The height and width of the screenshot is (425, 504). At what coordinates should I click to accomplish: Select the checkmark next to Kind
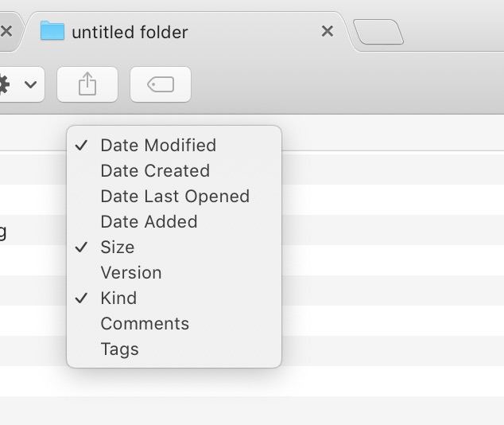(81, 298)
